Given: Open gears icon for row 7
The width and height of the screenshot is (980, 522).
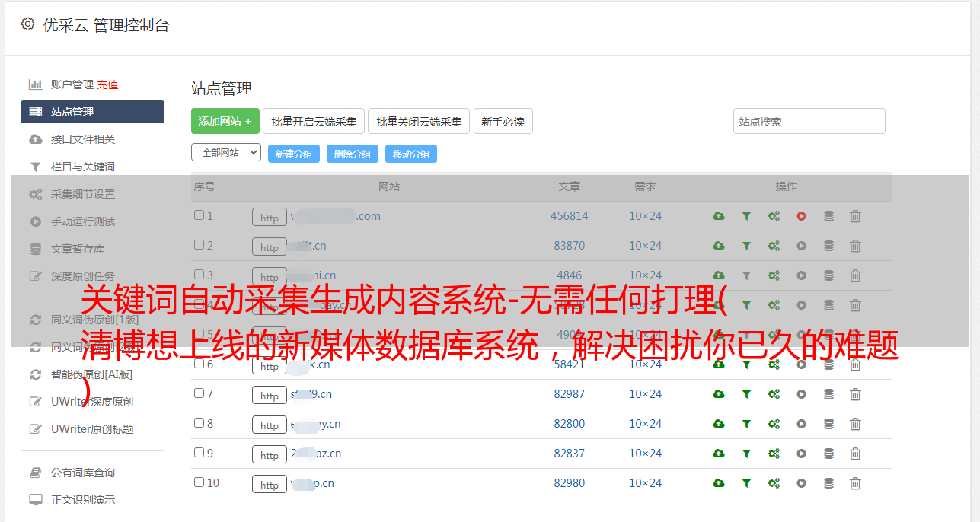Looking at the screenshot, I should (774, 394).
